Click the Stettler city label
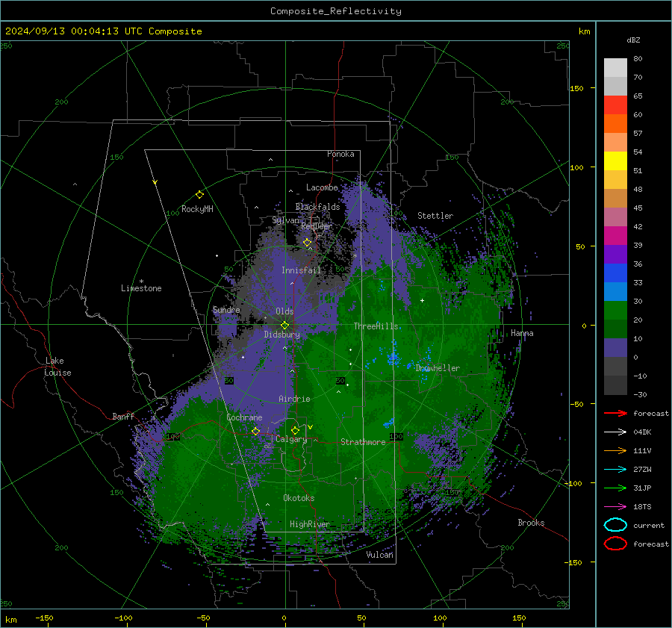This screenshot has width=672, height=628. 435,216
